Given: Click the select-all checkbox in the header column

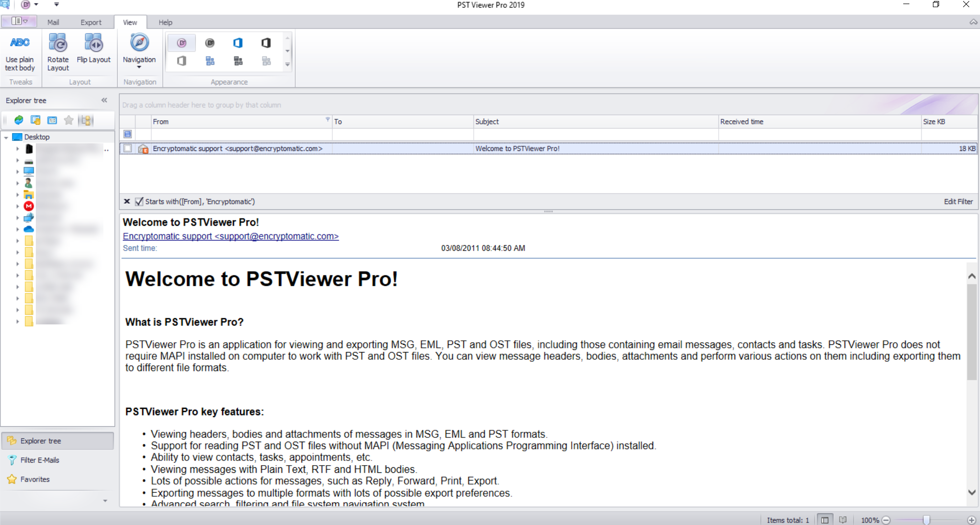Looking at the screenshot, I should [127, 134].
